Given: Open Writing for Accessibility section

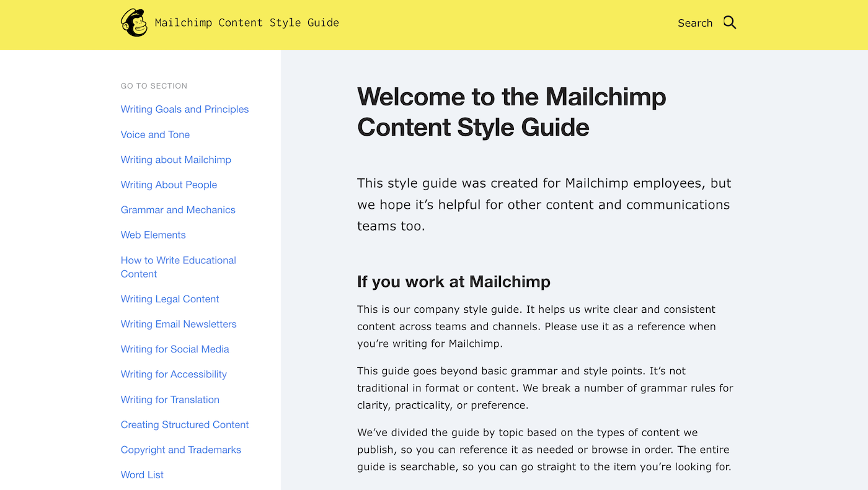Looking at the screenshot, I should (174, 374).
